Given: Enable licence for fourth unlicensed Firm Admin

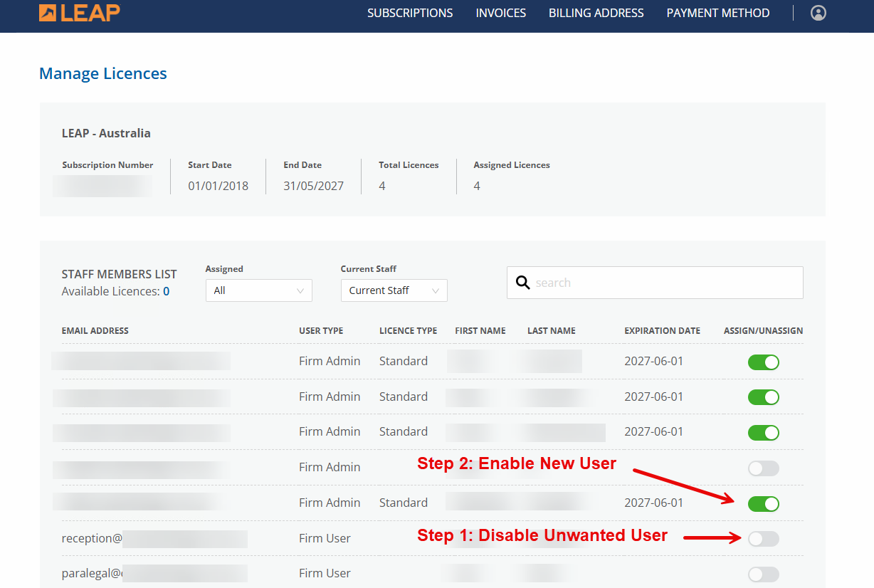Looking at the screenshot, I should 763,468.
